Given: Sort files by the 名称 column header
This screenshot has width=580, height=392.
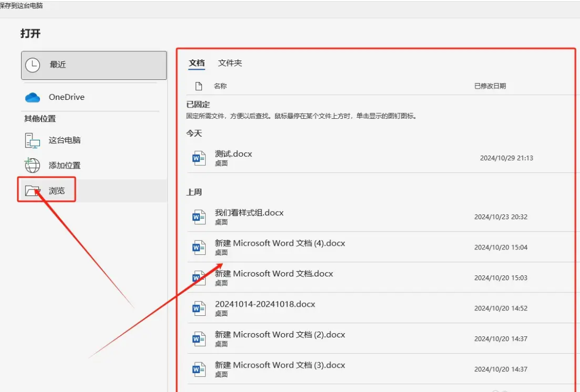Looking at the screenshot, I should pyautogui.click(x=219, y=85).
